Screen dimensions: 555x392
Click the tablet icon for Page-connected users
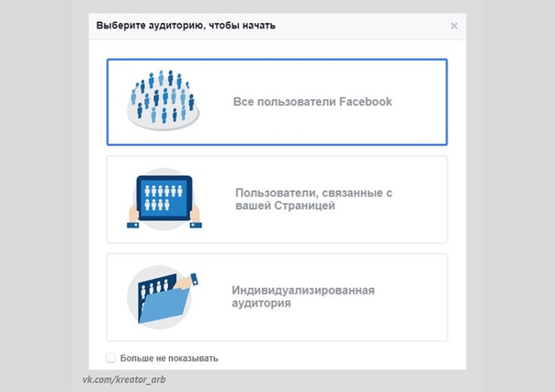click(164, 199)
